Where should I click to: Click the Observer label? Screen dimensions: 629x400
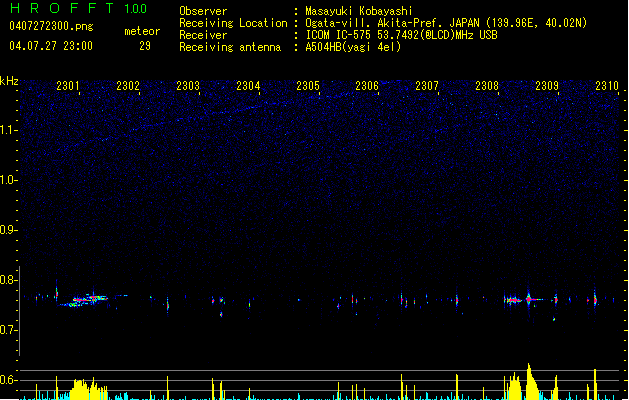tap(203, 11)
